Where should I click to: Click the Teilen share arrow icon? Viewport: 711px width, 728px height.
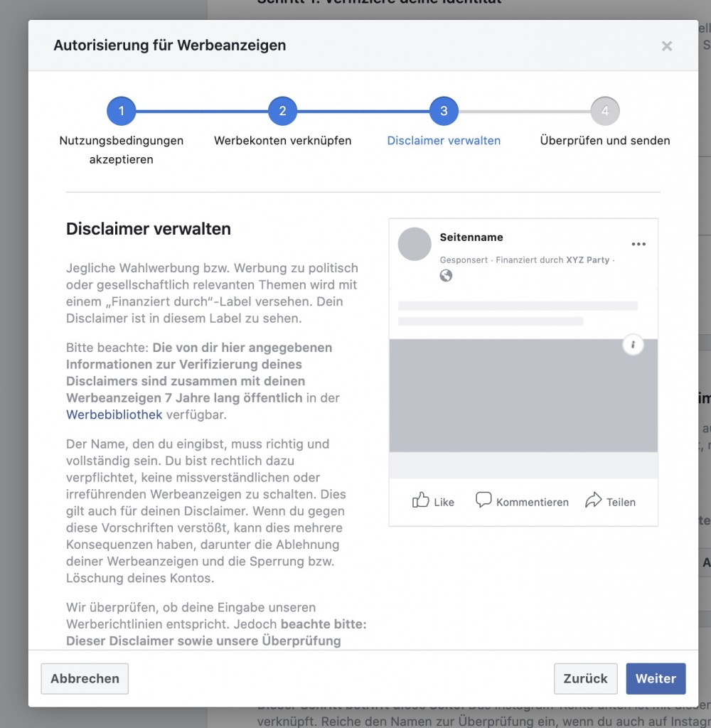593,500
